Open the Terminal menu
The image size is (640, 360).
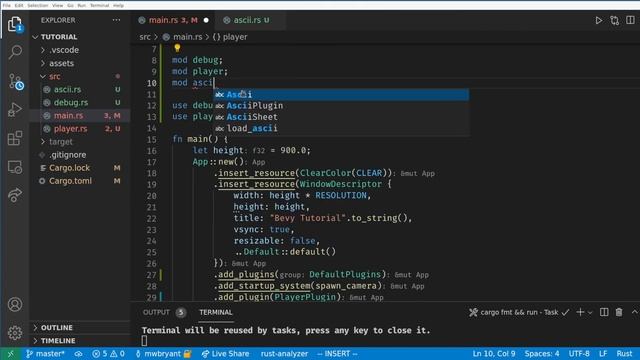tap(99, 5)
